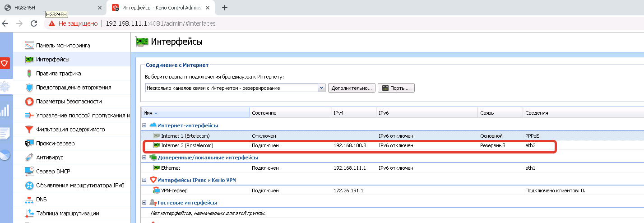Open Правила трафика traffic light icon
This screenshot has height=223, width=644.
pyautogui.click(x=29, y=74)
